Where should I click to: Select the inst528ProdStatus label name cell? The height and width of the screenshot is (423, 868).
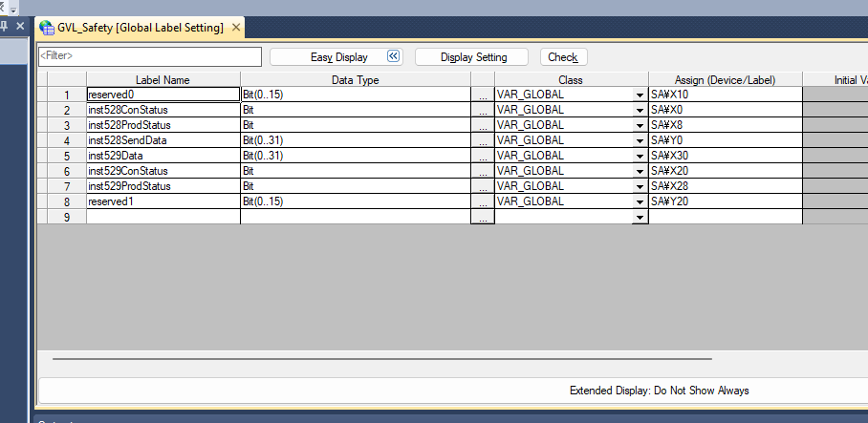pos(163,125)
